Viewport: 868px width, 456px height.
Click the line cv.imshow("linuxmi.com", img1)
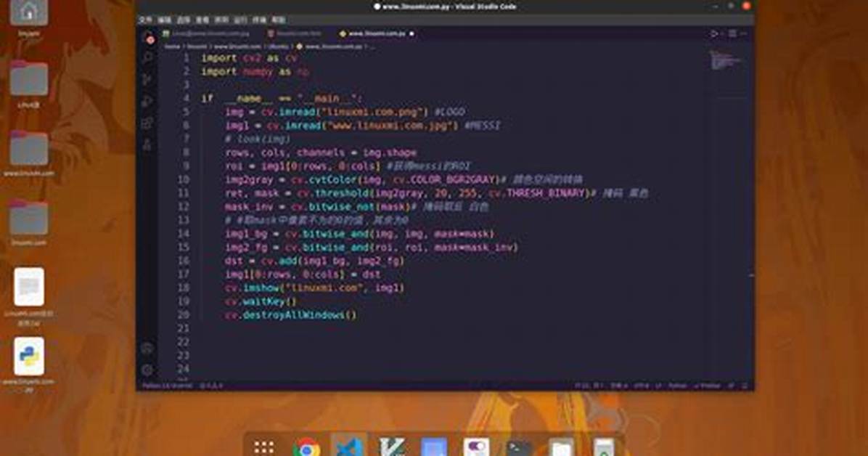pyautogui.click(x=314, y=288)
